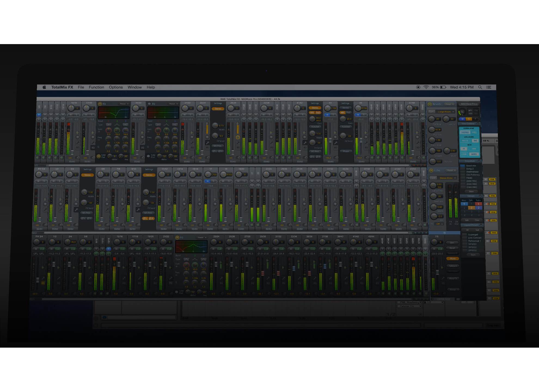This screenshot has height=392, width=539.
Task: Choose Reverb type Large Room dropdown
Action: pos(445,112)
